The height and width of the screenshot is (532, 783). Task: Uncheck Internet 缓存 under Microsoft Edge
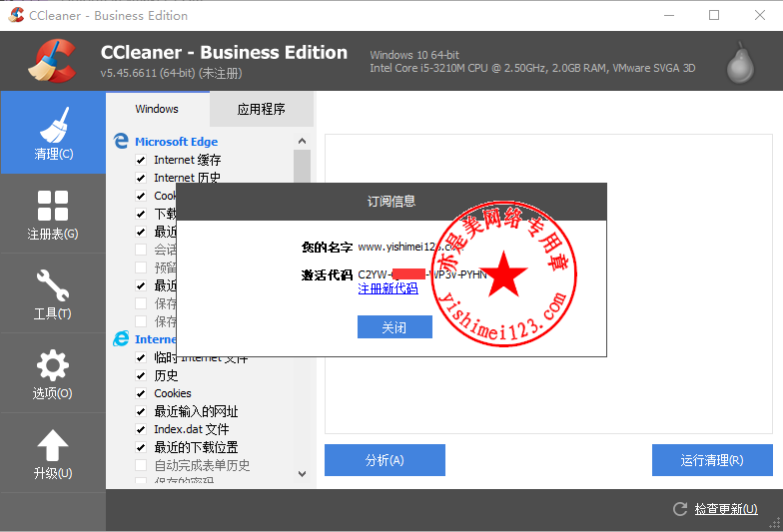pyautogui.click(x=141, y=160)
